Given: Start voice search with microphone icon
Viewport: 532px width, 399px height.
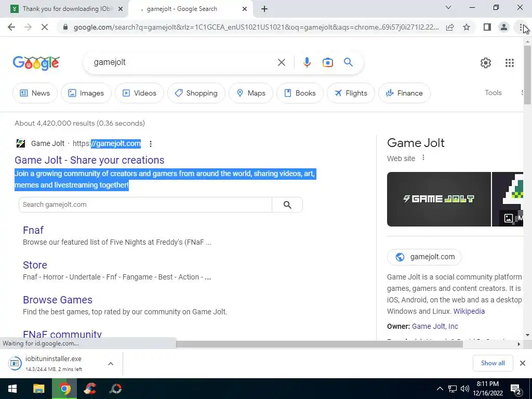Looking at the screenshot, I should click(307, 62).
